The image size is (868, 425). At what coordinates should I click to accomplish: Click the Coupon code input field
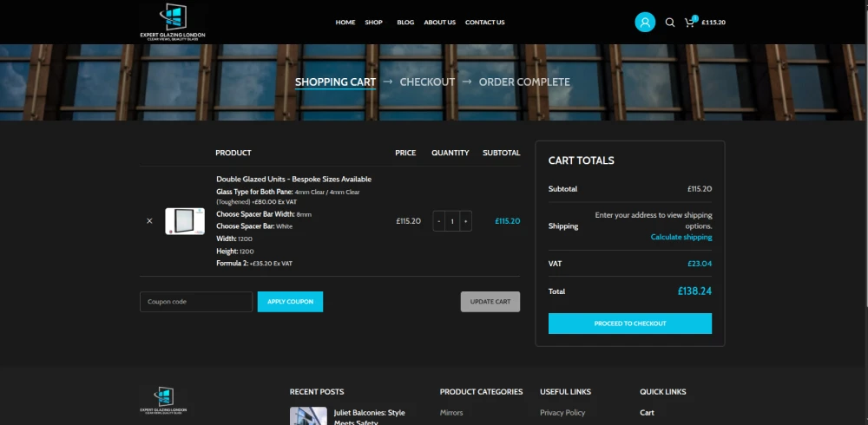click(x=196, y=302)
